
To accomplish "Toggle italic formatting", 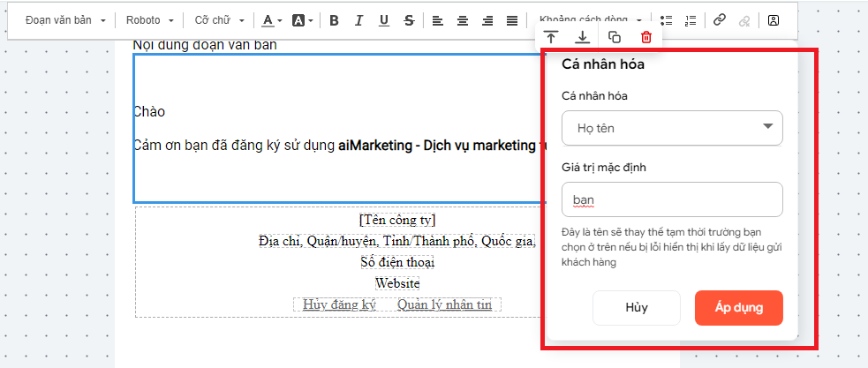I will click(x=359, y=20).
